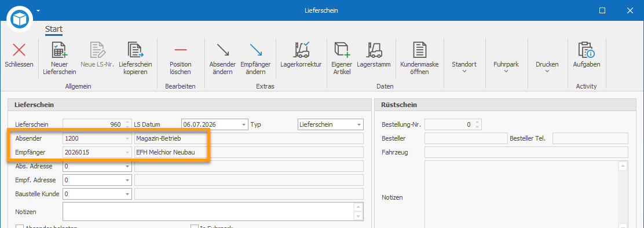Open Lagerstamm forklift icon
This screenshot has height=228, width=644.
[x=374, y=50]
